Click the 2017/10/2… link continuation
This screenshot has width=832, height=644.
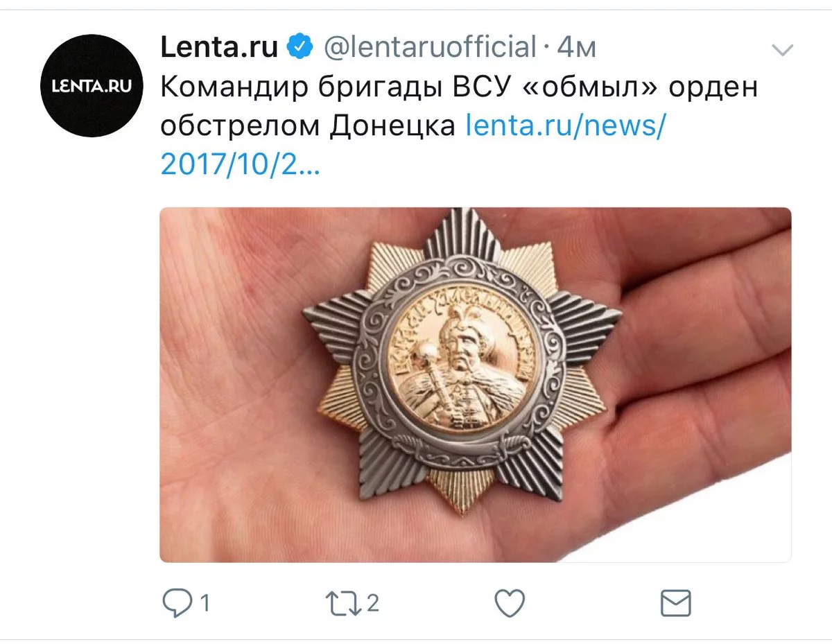coord(240,165)
